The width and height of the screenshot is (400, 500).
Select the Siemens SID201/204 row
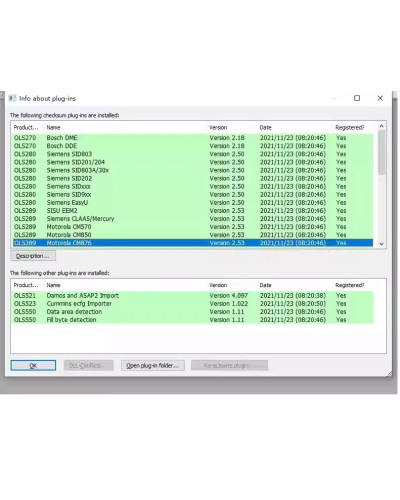(x=193, y=162)
